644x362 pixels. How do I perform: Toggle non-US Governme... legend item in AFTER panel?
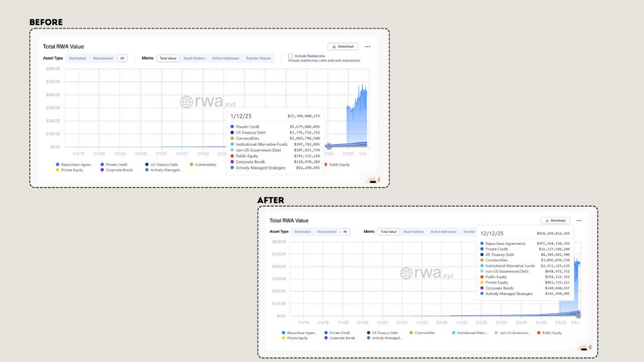click(x=513, y=333)
